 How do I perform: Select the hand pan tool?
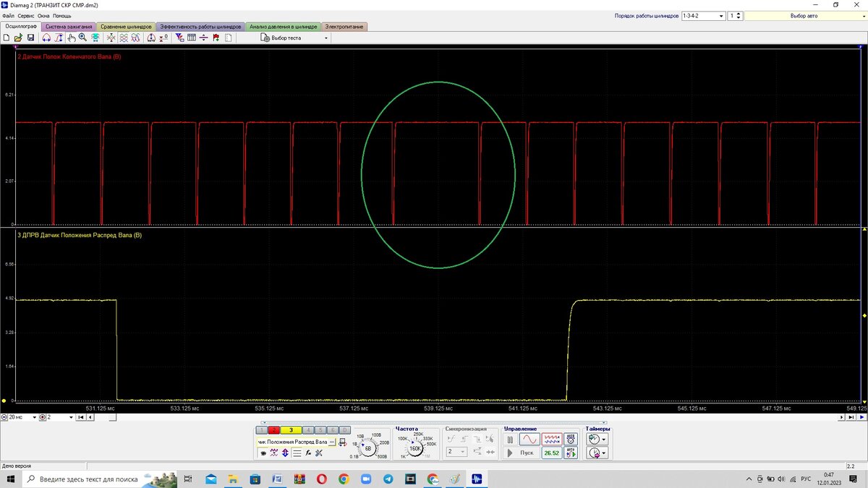point(72,38)
